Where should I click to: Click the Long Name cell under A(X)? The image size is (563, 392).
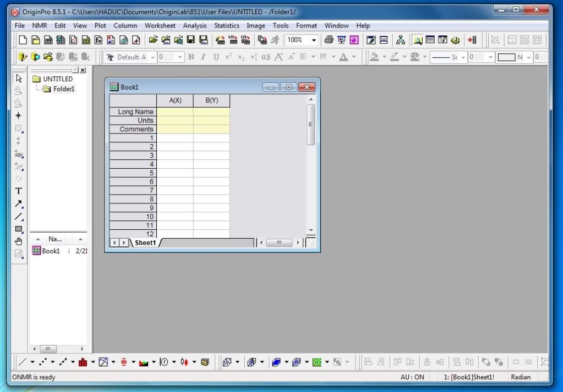[x=175, y=112]
